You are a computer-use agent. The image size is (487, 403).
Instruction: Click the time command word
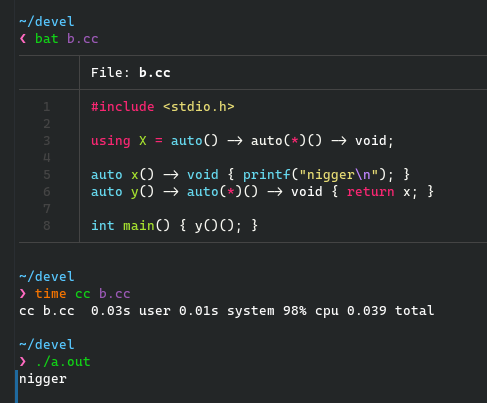click(51, 294)
